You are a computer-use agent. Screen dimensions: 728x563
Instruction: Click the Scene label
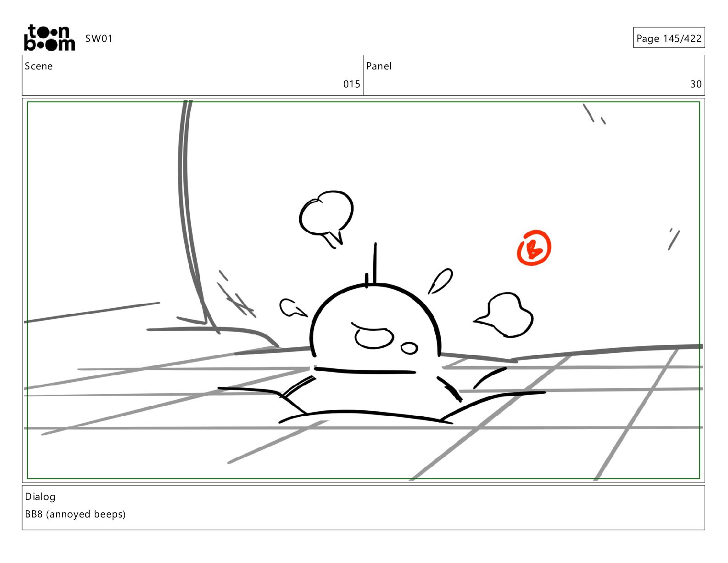(x=39, y=66)
